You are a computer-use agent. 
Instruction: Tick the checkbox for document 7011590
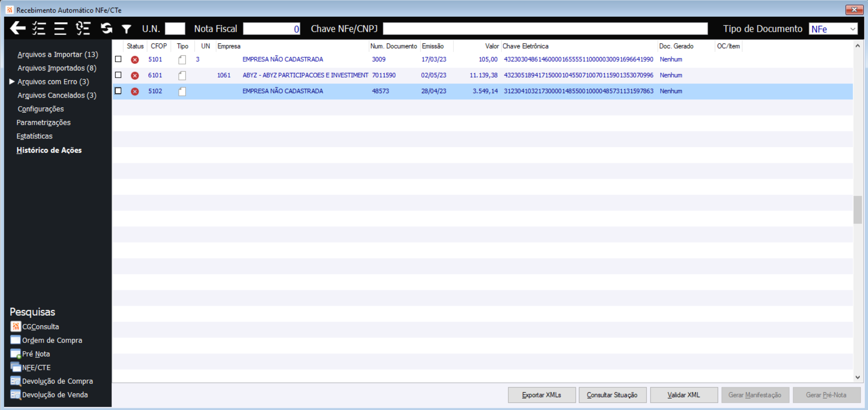point(118,75)
